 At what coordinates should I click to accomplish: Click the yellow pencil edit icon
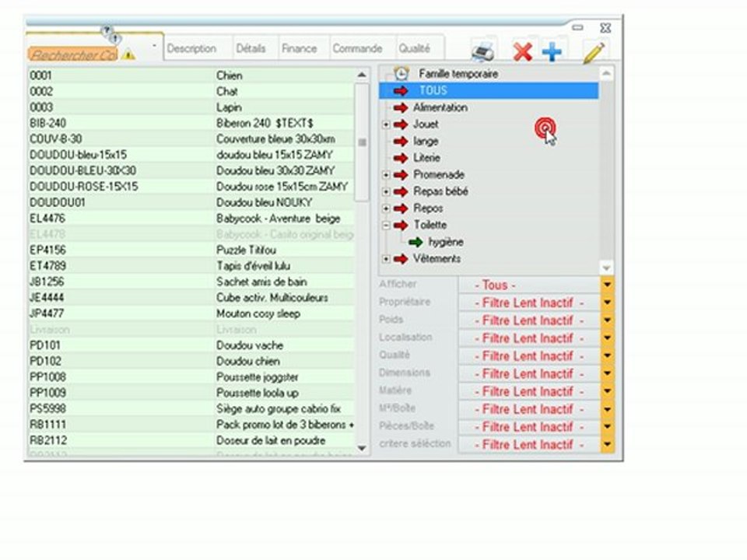tap(594, 51)
